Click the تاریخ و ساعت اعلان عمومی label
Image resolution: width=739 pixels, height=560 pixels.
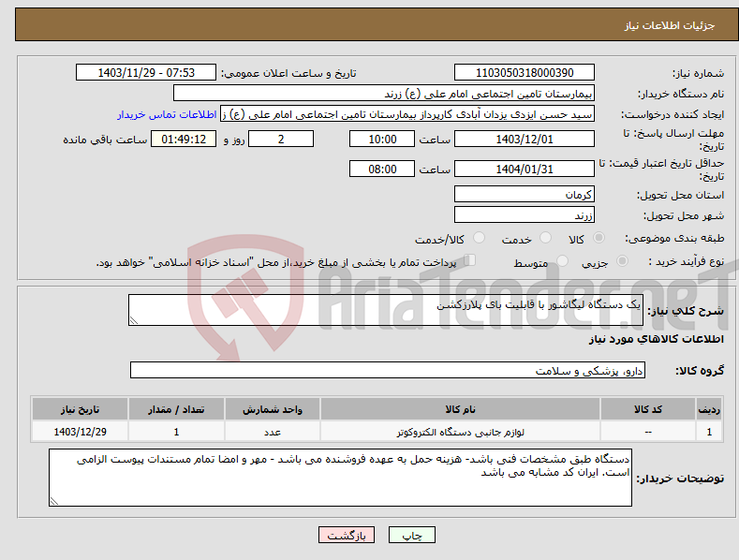pyautogui.click(x=288, y=73)
